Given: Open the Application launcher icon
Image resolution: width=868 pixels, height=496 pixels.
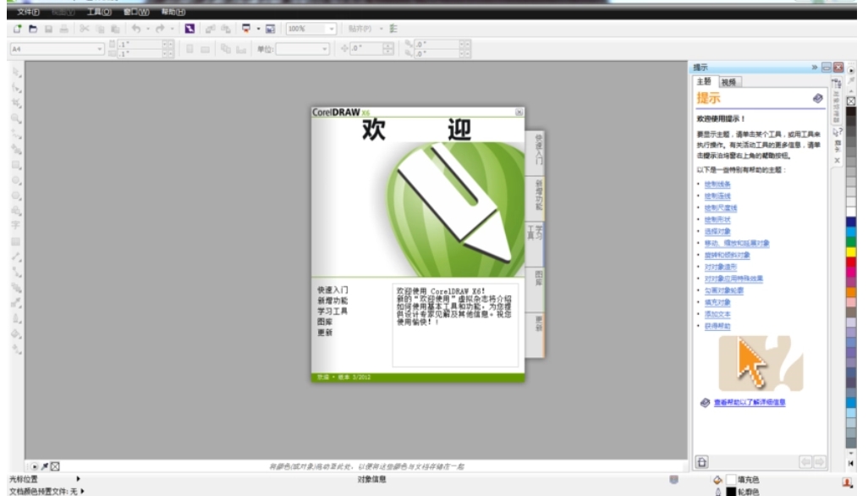Looking at the screenshot, I should [x=246, y=29].
